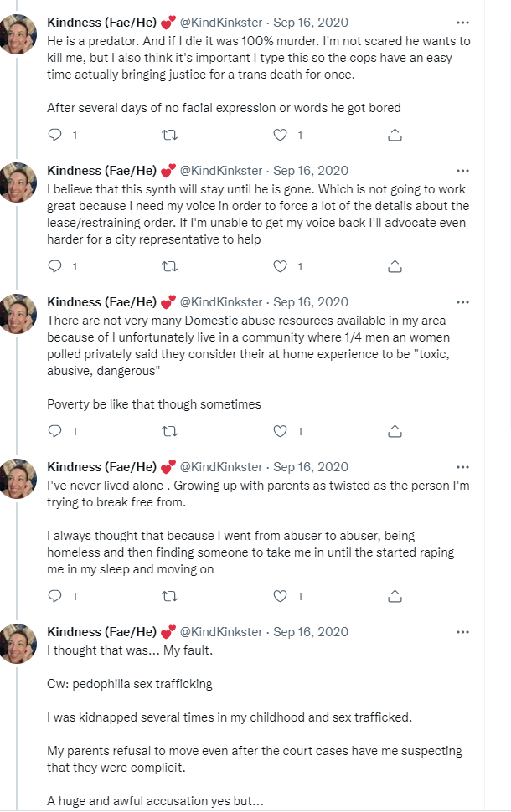Open profile picture beside the last tweet
The height and width of the screenshot is (812, 511).
coord(18,644)
